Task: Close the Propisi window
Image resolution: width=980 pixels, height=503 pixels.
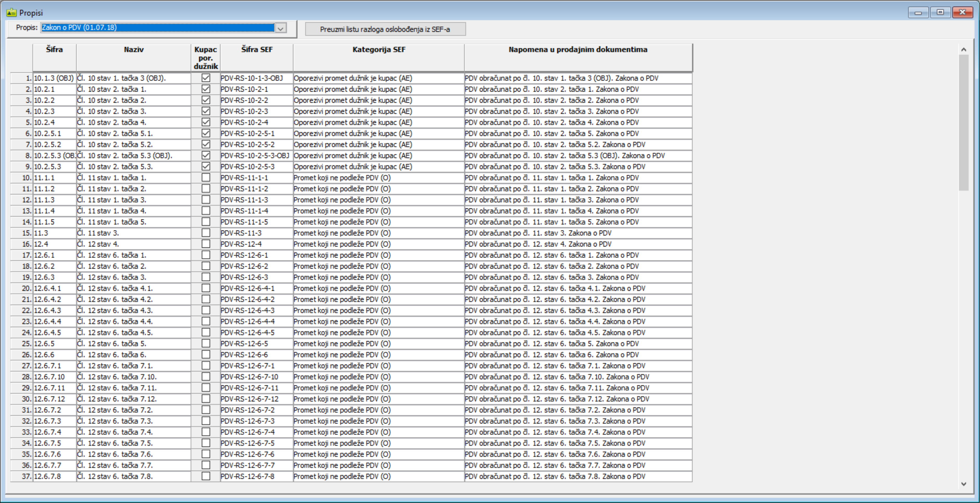Action: (963, 12)
